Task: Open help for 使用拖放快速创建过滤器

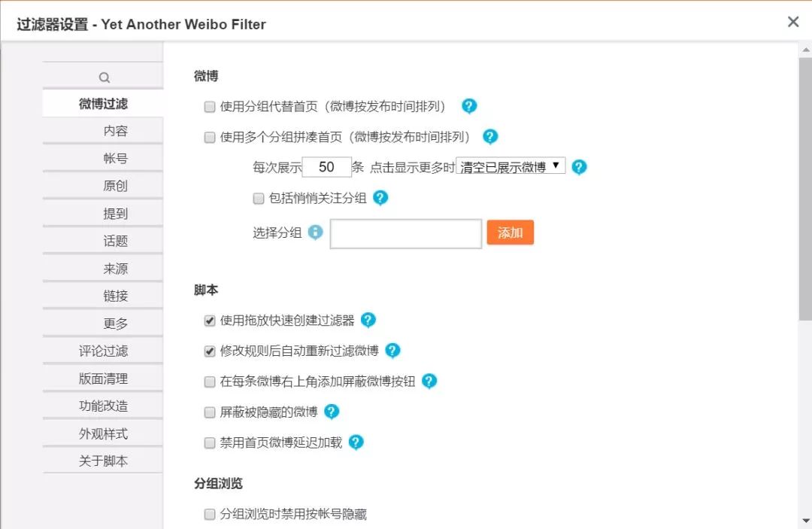Action: click(368, 320)
